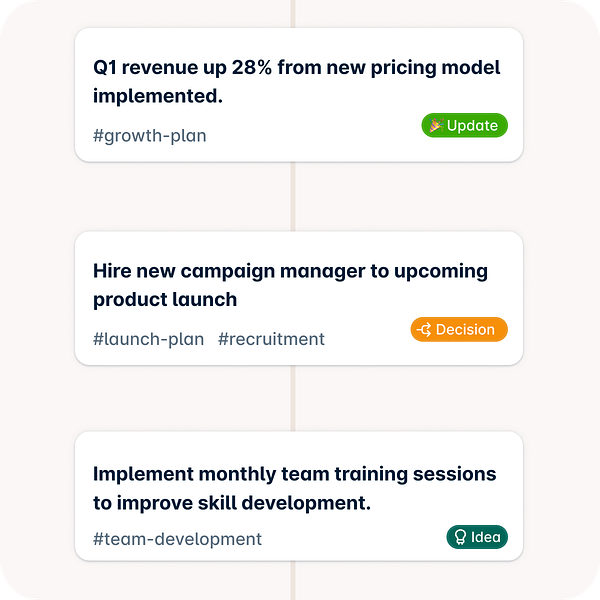Select the green Update badge label

click(x=472, y=125)
